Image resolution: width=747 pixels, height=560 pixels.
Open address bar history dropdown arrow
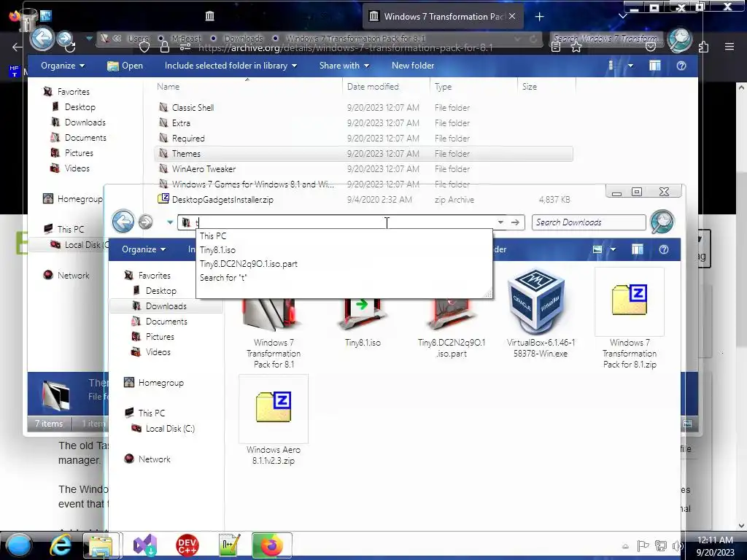pos(500,222)
